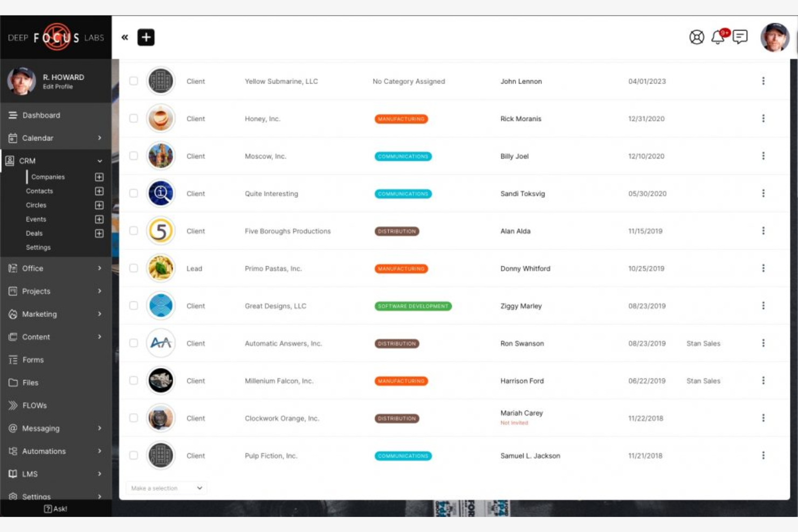Open the kebab menu for Pulp Fiction, Inc.
Viewport: 798px width, 532px height.
tap(763, 455)
